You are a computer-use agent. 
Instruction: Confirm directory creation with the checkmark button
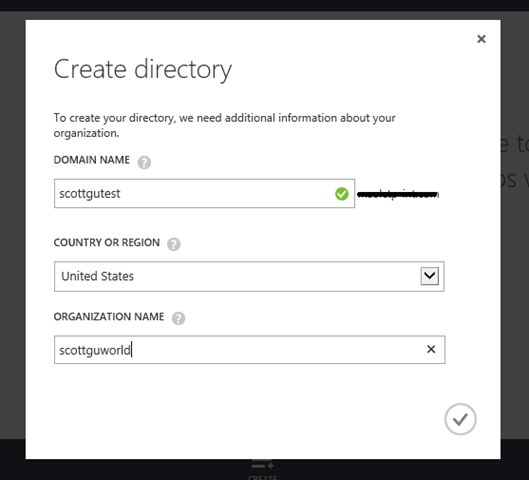(460, 419)
